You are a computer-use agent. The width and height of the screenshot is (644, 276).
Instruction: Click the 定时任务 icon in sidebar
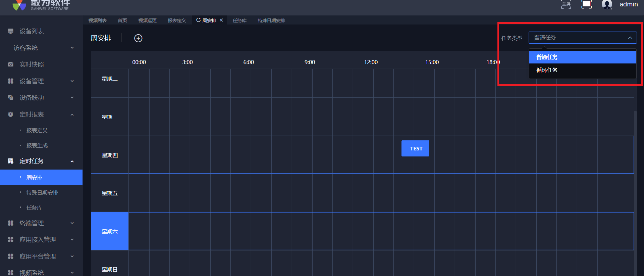pyautogui.click(x=11, y=161)
